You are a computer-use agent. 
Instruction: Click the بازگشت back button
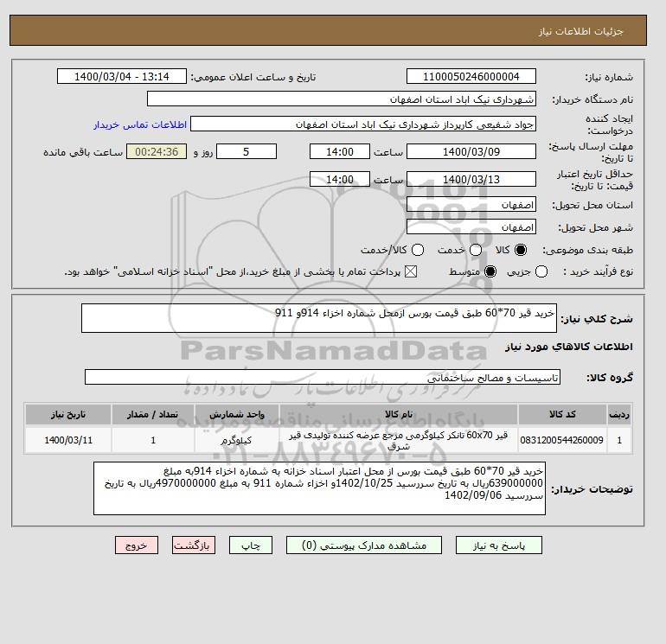tap(194, 545)
